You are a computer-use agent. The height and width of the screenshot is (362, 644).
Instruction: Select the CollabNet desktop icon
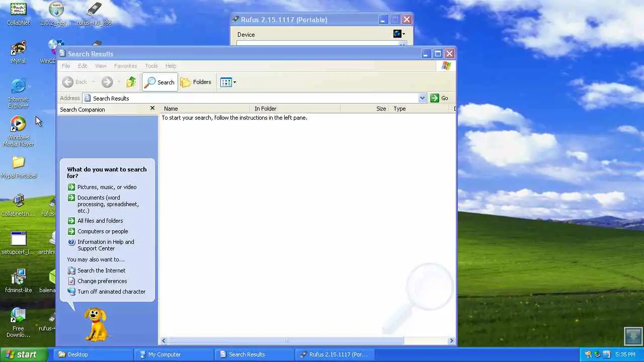[18, 14]
